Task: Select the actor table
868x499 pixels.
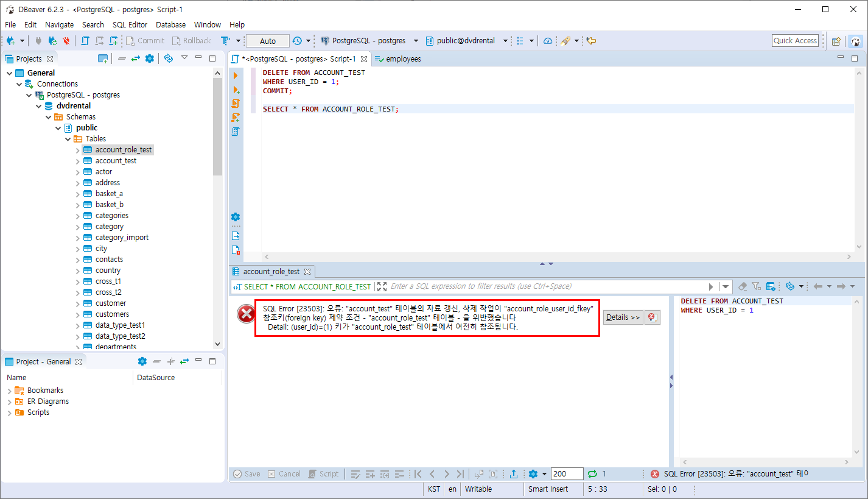Action: click(x=103, y=172)
